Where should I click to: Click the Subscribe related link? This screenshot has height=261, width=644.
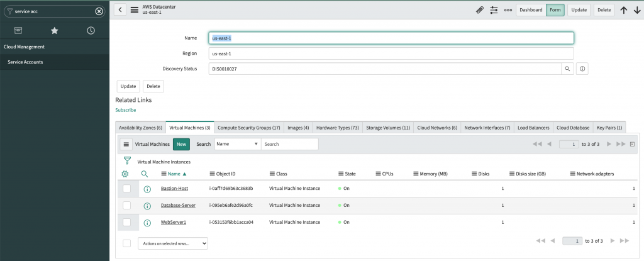coord(126,110)
